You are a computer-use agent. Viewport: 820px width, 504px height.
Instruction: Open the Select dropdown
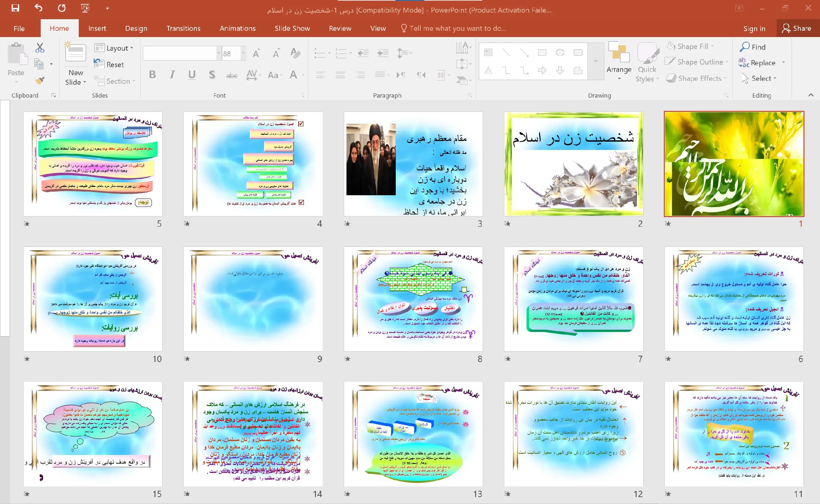pyautogui.click(x=759, y=78)
